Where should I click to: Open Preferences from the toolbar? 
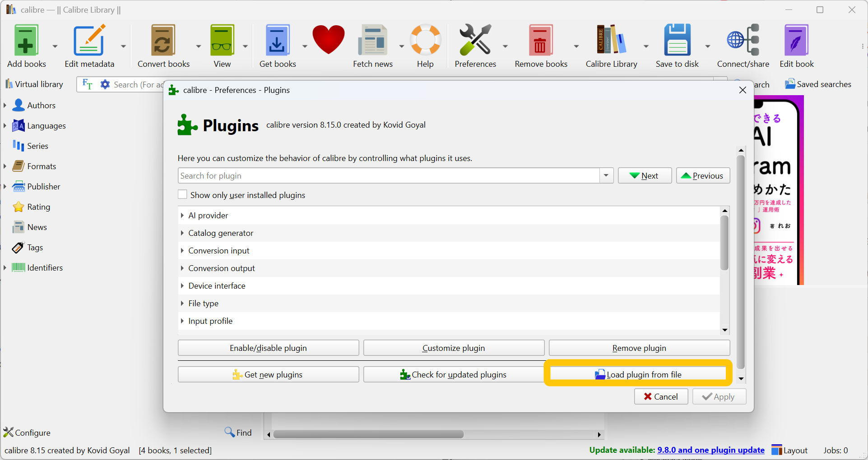pos(475,46)
